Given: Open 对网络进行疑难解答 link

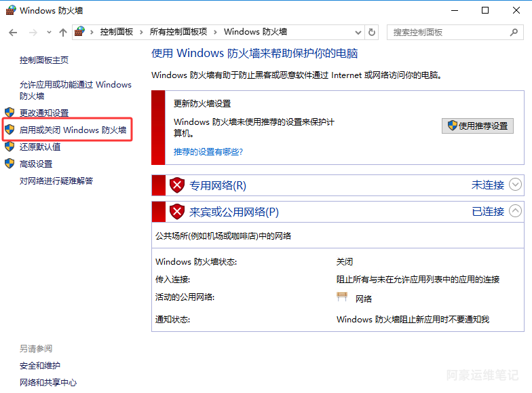Looking at the screenshot, I should click(x=56, y=181).
